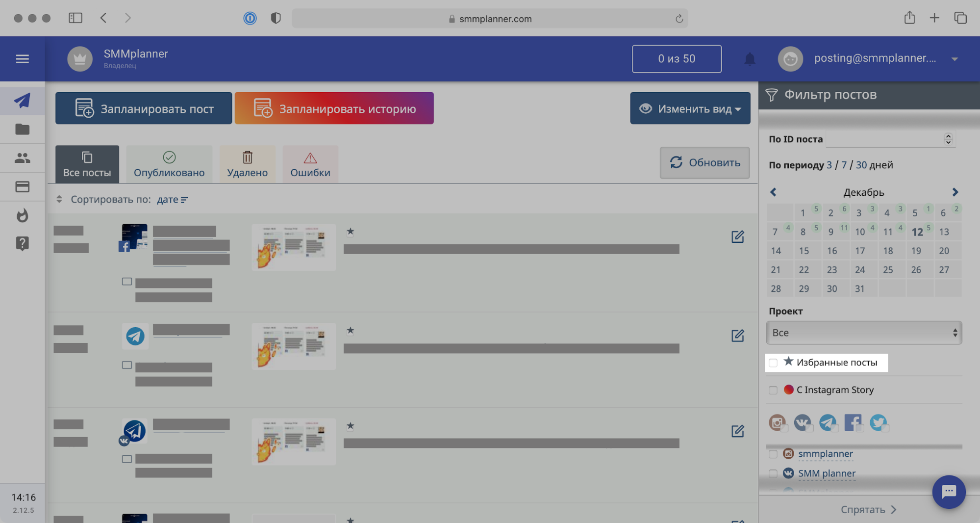Open the Изменить вид dropdown
Viewport: 980px width, 523px height.
click(x=690, y=108)
